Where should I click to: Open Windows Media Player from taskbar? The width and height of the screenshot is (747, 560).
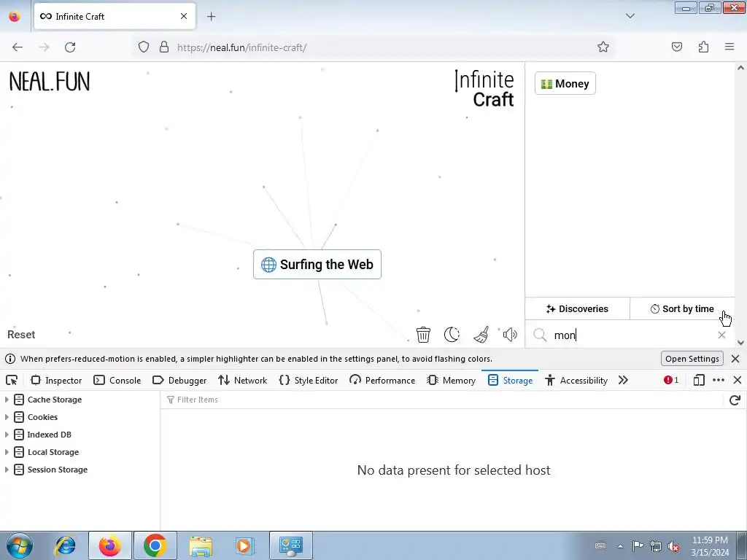point(245,545)
